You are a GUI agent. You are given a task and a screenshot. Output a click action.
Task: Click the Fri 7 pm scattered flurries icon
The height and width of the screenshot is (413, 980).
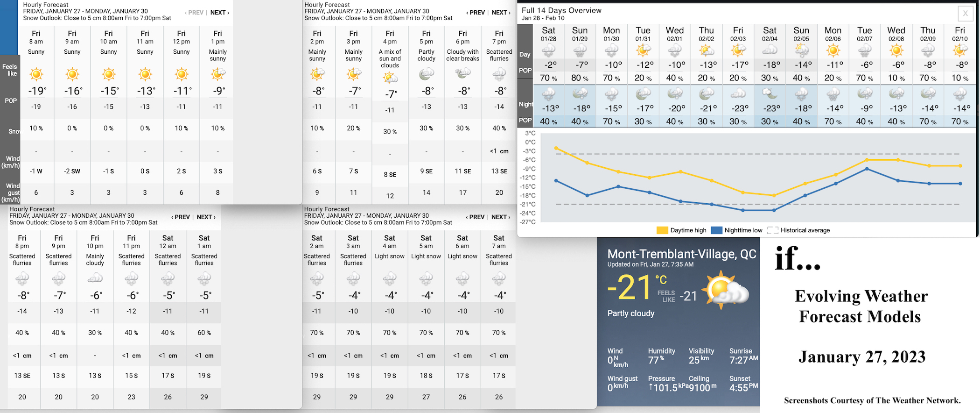tap(499, 74)
